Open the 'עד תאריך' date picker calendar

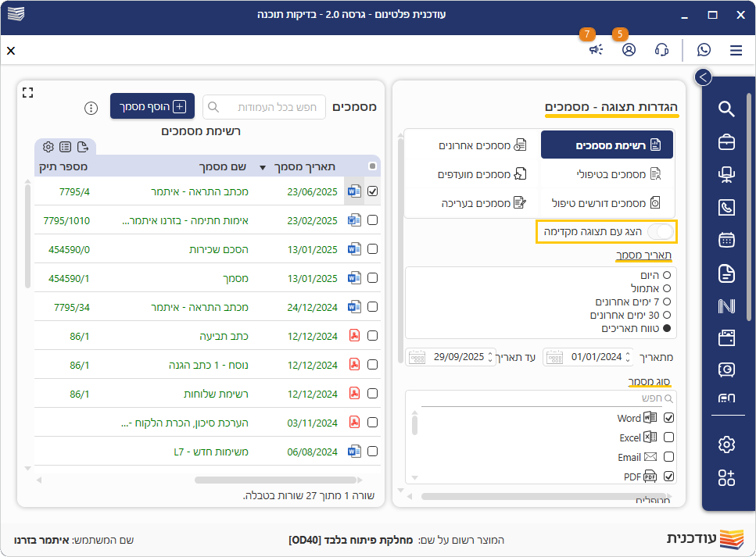click(x=419, y=357)
